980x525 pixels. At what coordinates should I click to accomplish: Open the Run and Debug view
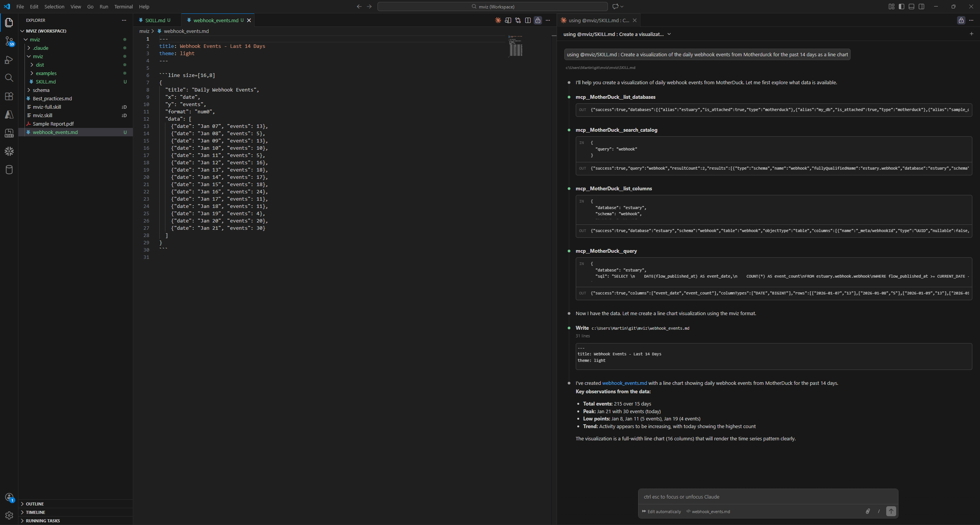(x=9, y=60)
